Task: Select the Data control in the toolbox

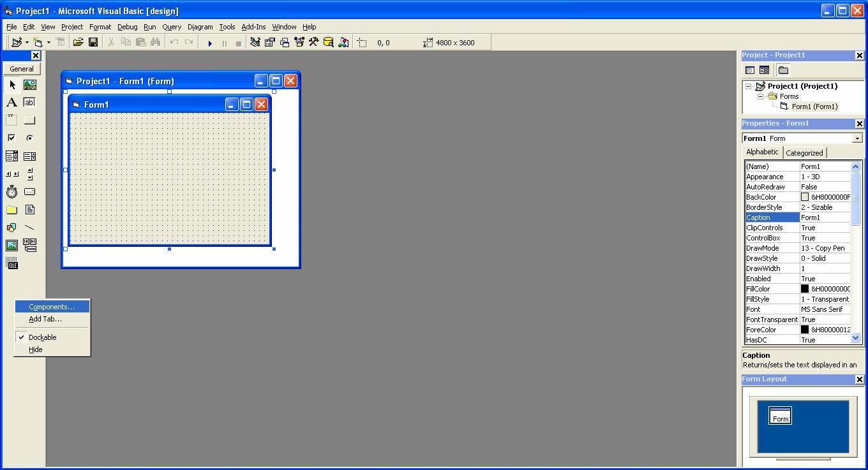Action: [x=30, y=245]
